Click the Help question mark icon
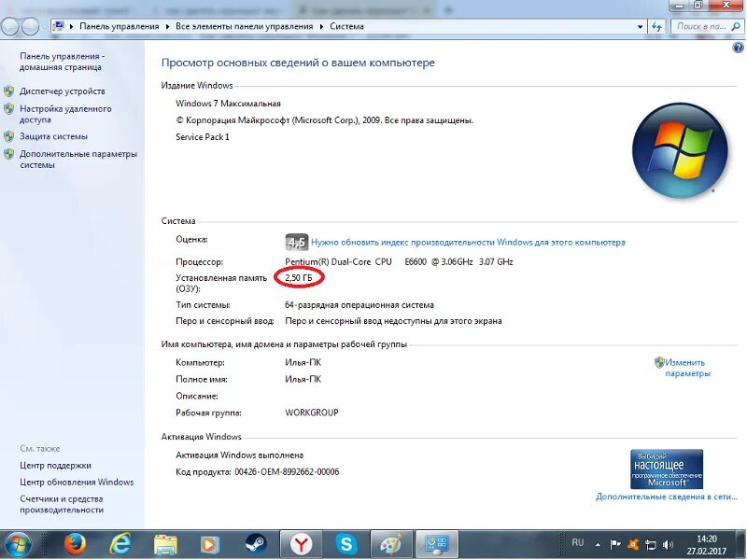 pos(738,48)
